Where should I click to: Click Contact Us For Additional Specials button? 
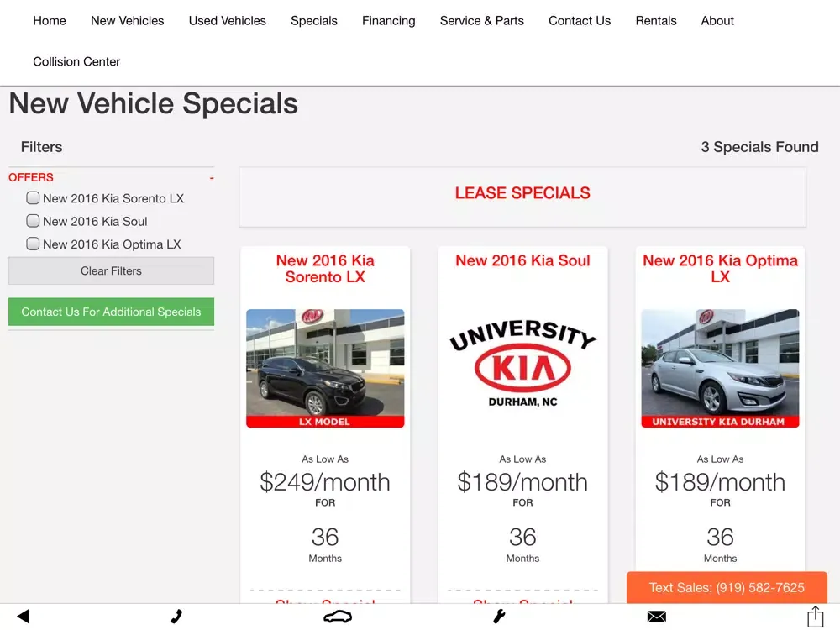click(111, 312)
